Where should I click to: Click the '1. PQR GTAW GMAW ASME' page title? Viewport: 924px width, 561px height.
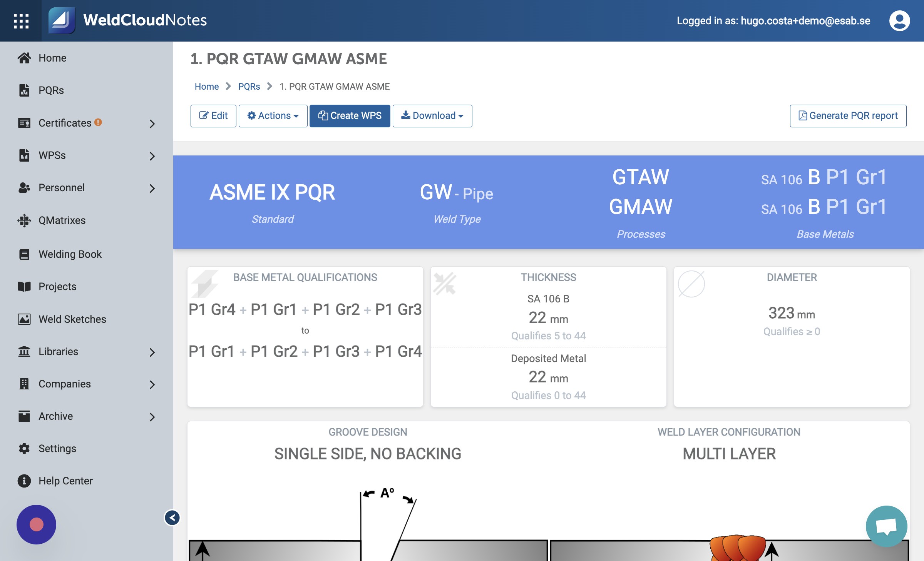[289, 59]
